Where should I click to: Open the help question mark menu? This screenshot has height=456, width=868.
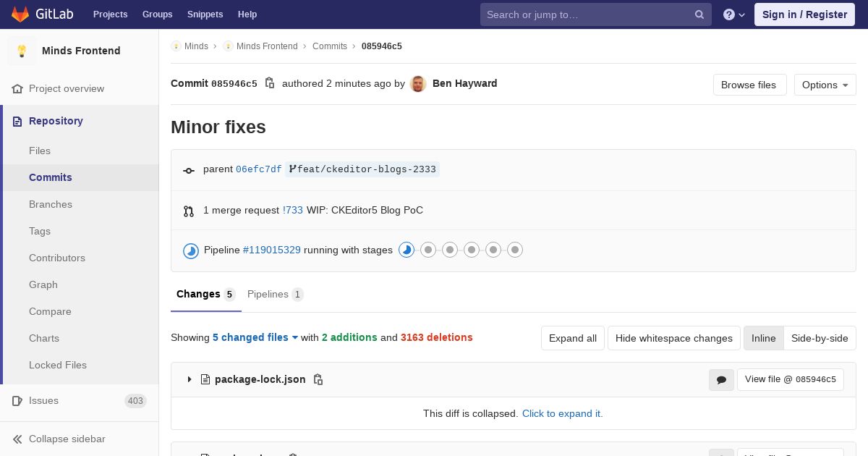coord(734,14)
